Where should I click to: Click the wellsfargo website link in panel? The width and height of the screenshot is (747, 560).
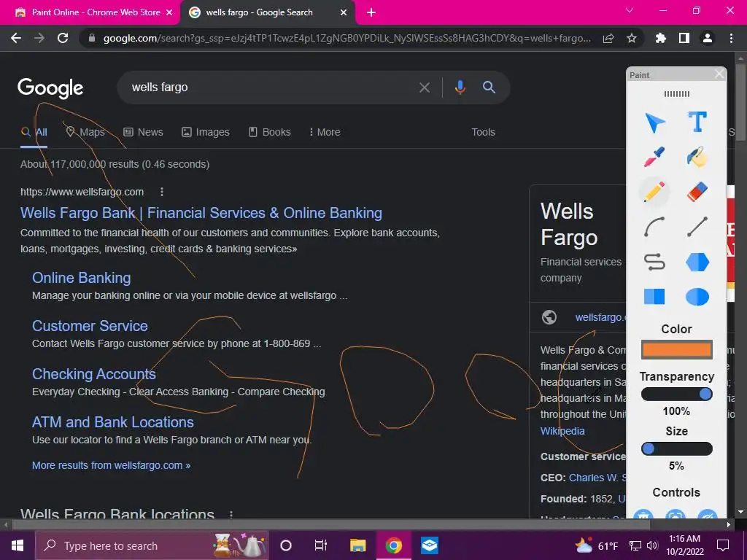600,317
